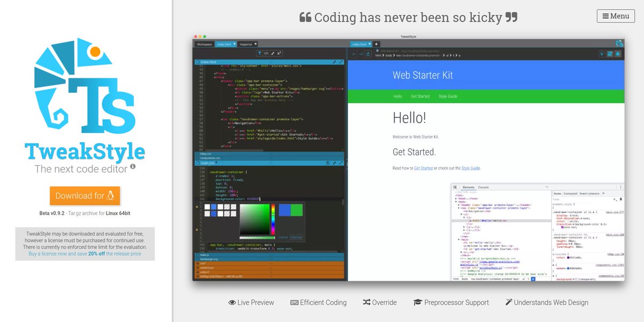The height and width of the screenshot is (322, 644).
Task: Click the DevTools styles Filter field
Action: 582,200
